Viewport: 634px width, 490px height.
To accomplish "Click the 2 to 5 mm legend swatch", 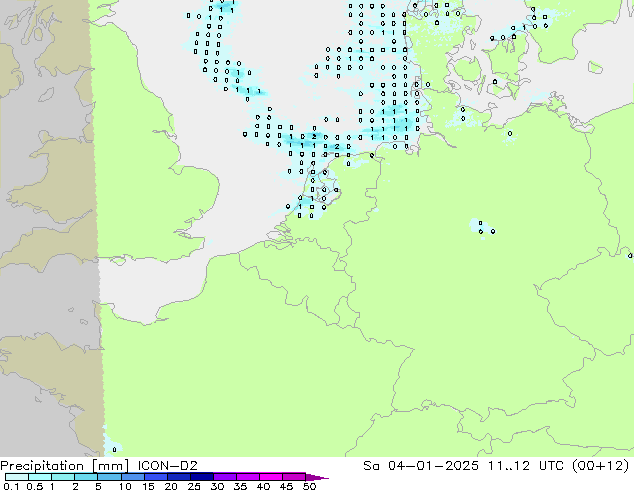I will coord(86,477).
